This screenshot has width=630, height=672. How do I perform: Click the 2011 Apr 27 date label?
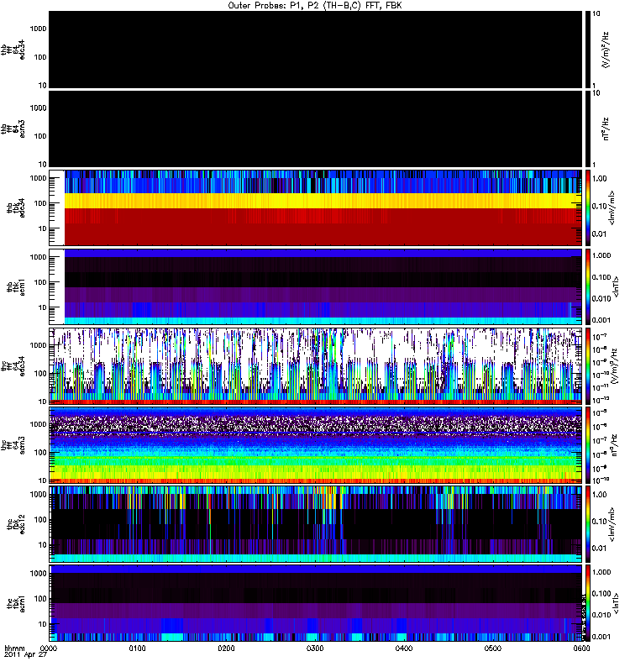25,655
